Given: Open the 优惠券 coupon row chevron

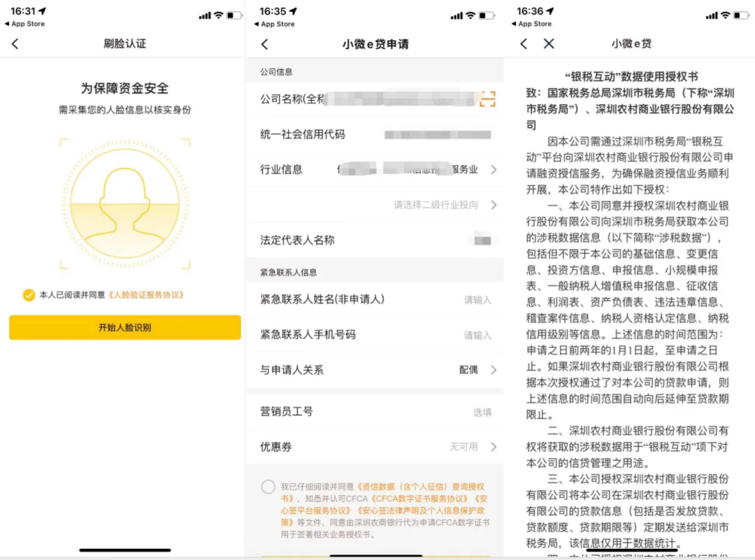Looking at the screenshot, I should (494, 447).
